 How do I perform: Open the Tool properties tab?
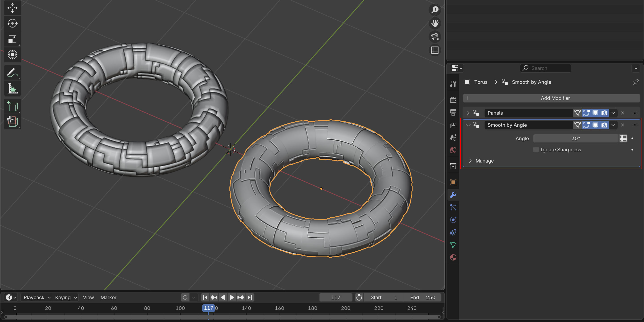tap(453, 83)
